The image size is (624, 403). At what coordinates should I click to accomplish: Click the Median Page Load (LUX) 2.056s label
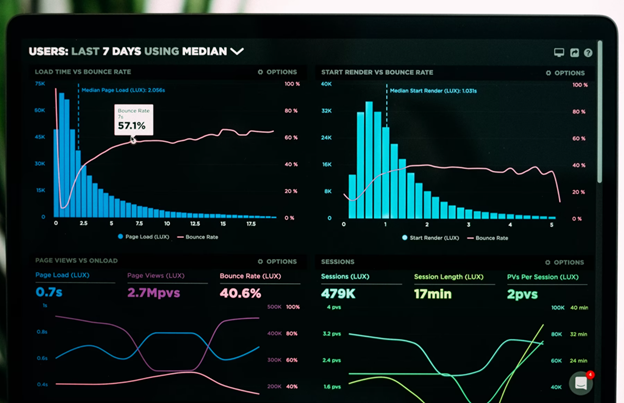click(x=123, y=90)
